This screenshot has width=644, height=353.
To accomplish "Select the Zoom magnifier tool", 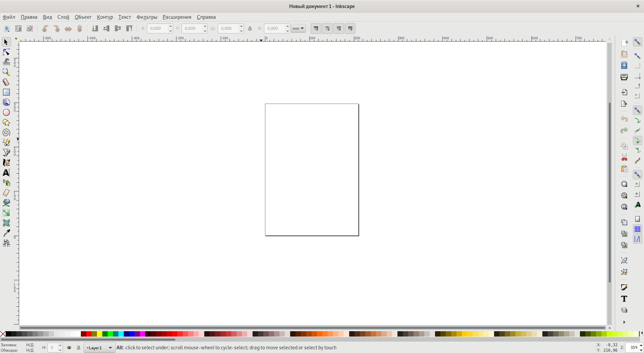I will 6,72.
